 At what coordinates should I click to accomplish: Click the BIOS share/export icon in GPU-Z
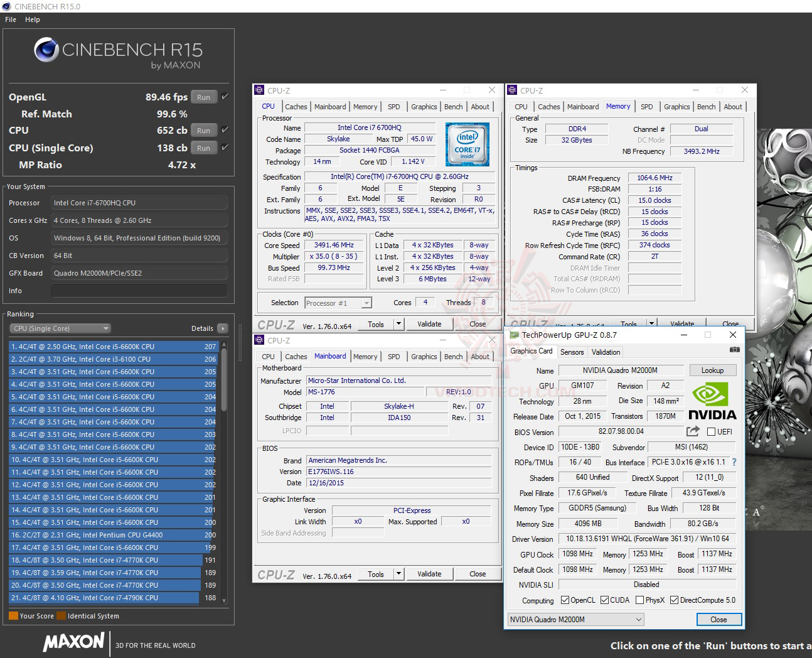pos(693,431)
